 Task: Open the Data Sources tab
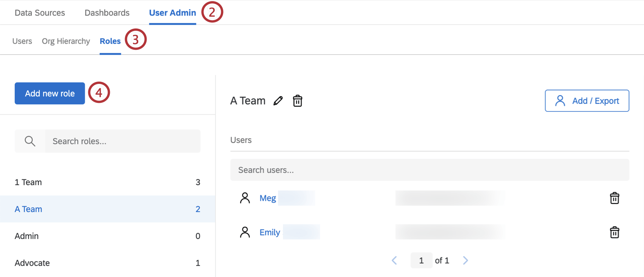point(40,13)
